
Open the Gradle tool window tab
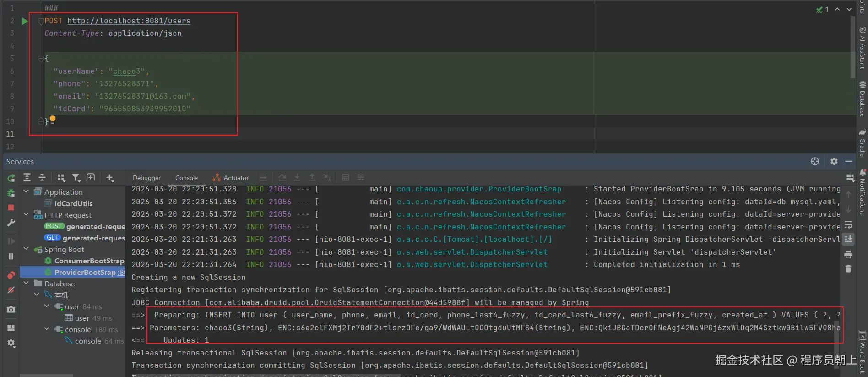click(x=863, y=142)
